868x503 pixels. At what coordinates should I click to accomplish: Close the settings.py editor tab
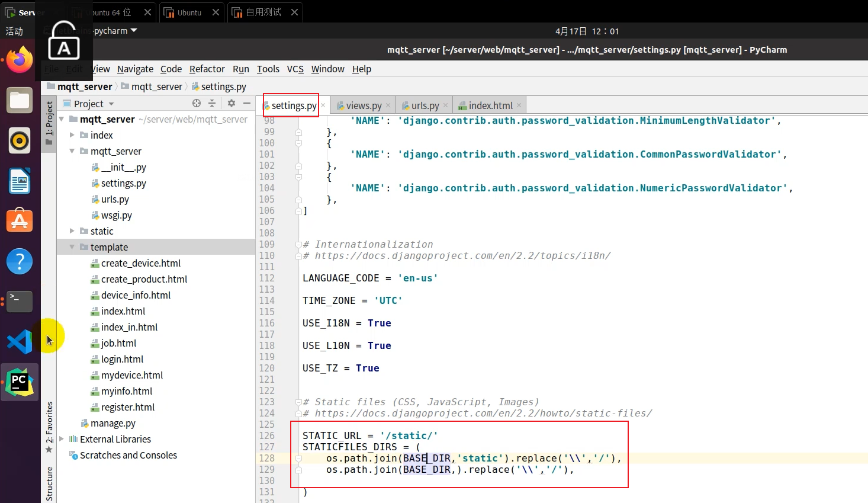coord(323,105)
